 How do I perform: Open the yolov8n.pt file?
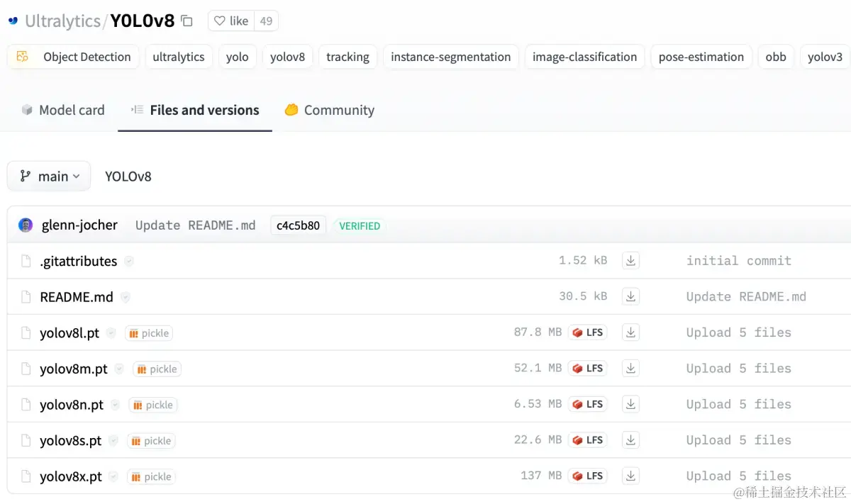(x=72, y=405)
